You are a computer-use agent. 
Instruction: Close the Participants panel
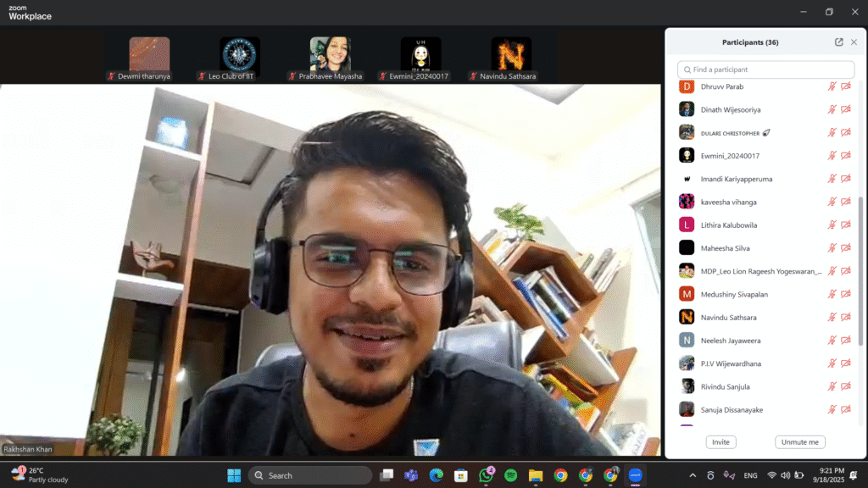[x=854, y=42]
